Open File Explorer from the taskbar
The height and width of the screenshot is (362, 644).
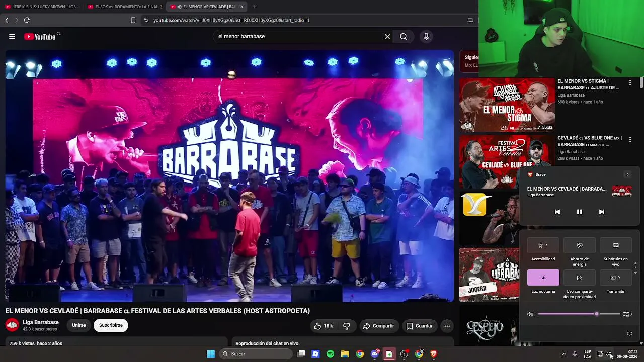(345, 354)
